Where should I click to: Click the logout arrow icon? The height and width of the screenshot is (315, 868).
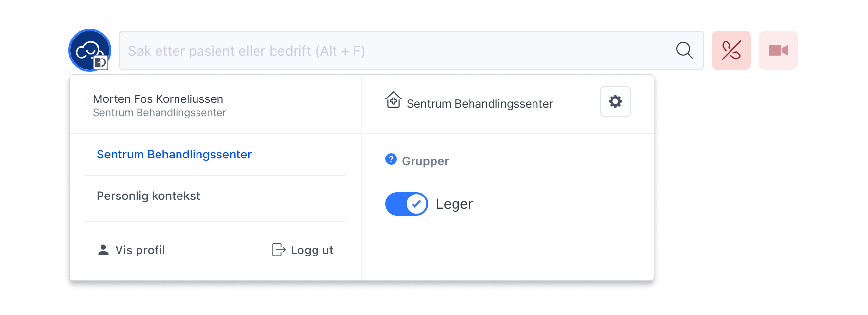278,250
